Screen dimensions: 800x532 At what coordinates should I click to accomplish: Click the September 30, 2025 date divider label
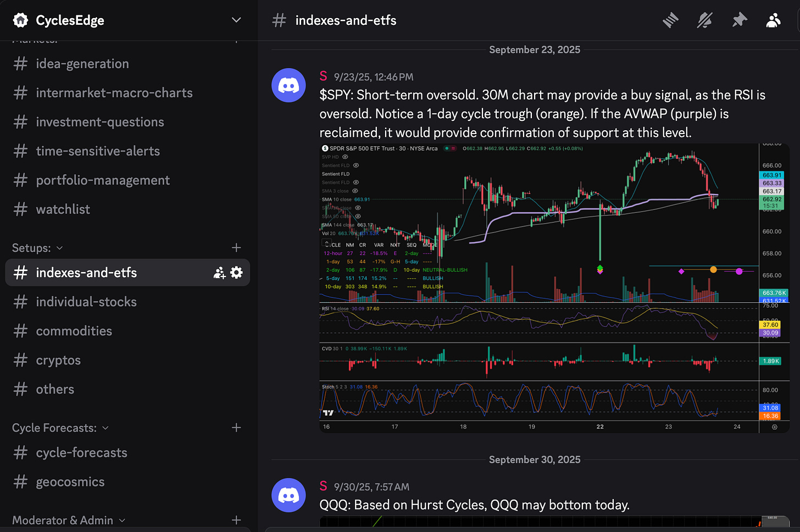[x=535, y=459]
